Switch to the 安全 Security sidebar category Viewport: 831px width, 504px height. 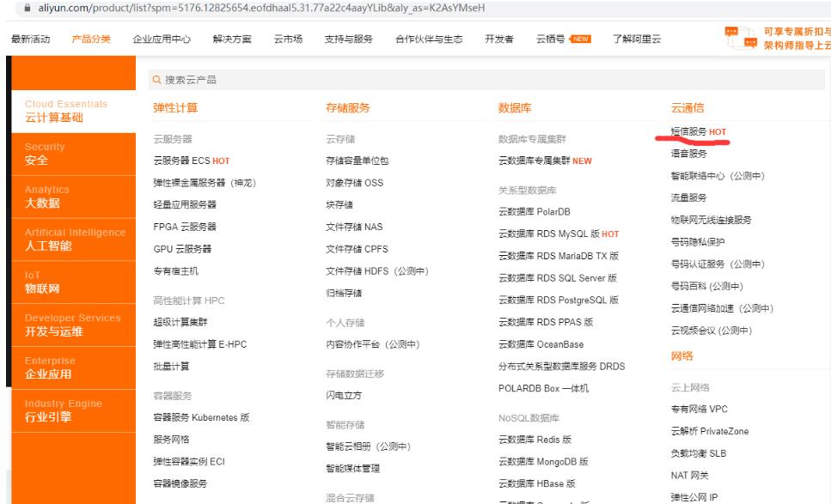click(70, 154)
